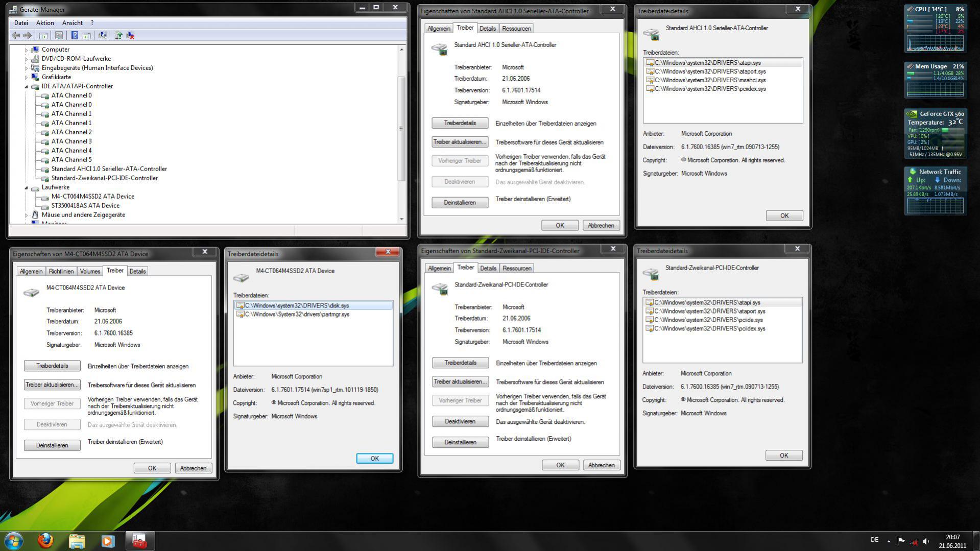Click the Forward arrow in Geräte-Manager toolbar
980x551 pixels.
coord(28,35)
